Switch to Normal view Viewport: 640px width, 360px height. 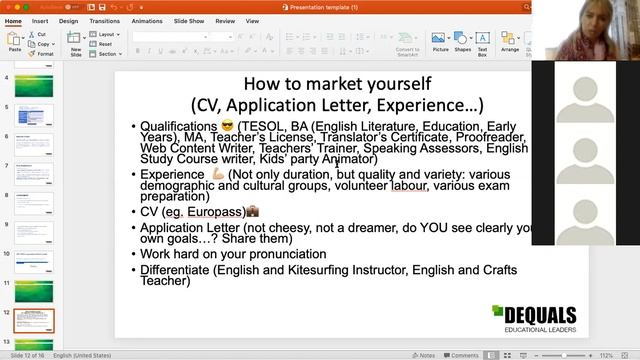tap(491, 356)
